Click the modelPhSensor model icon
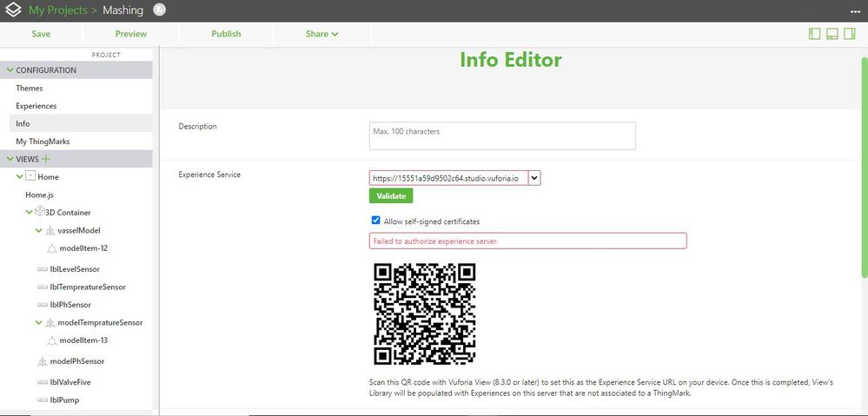Viewport: 868px width, 416px height. (x=42, y=361)
